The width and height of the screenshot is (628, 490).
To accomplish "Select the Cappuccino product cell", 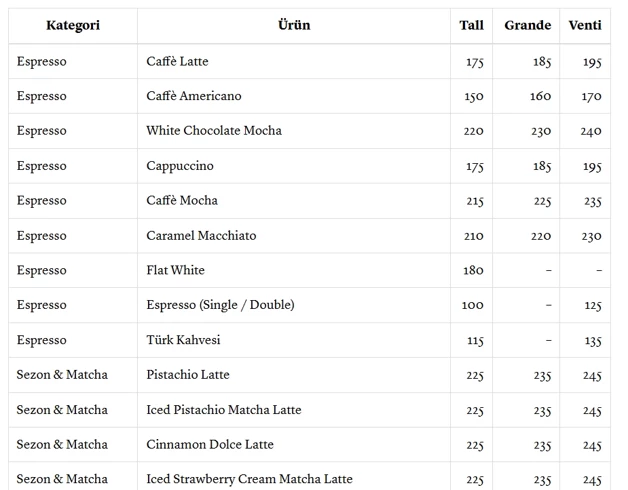I will [180, 166].
